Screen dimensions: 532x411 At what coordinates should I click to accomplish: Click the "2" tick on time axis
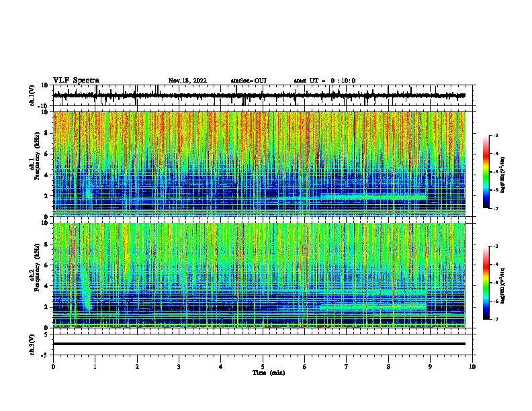[137, 367]
